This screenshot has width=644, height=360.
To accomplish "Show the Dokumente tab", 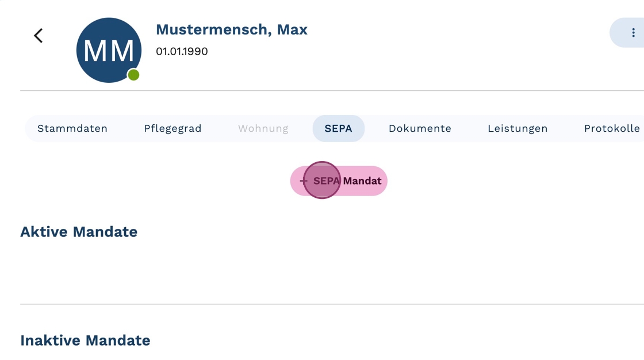I will click(420, 129).
